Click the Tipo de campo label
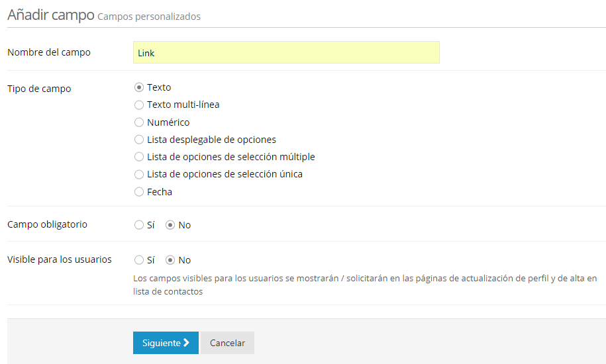This screenshot has height=364, width=606. coord(39,88)
